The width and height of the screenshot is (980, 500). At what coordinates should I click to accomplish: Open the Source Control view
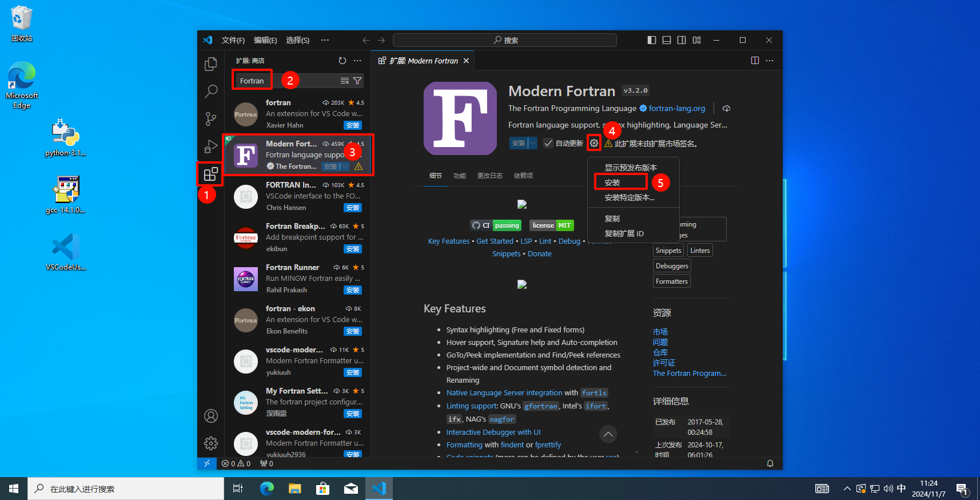coord(211,118)
